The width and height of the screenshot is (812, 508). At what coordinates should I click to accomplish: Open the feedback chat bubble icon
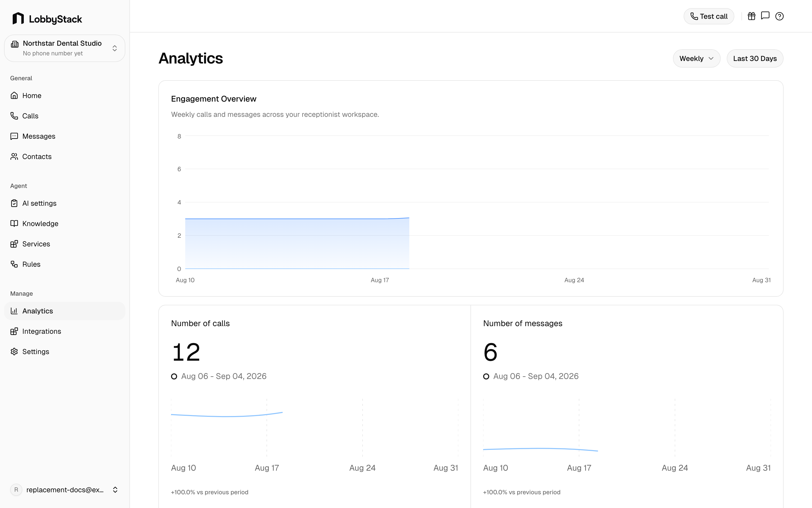[765, 16]
